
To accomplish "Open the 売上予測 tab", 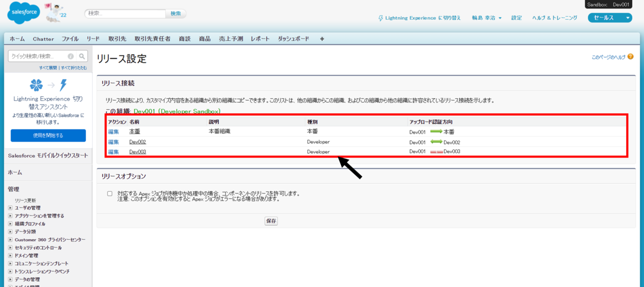I will [231, 39].
